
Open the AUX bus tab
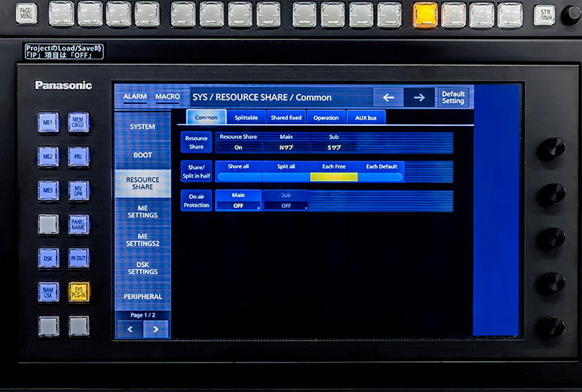tap(366, 118)
